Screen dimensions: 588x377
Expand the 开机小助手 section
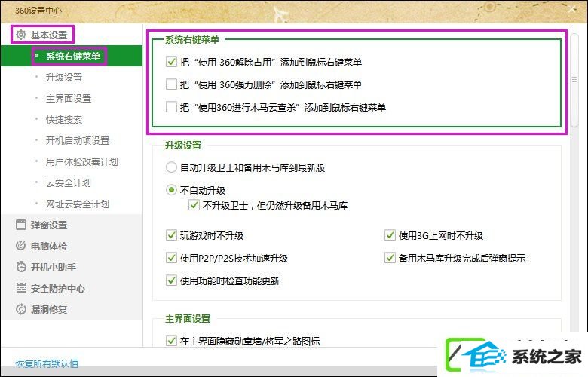coord(54,267)
